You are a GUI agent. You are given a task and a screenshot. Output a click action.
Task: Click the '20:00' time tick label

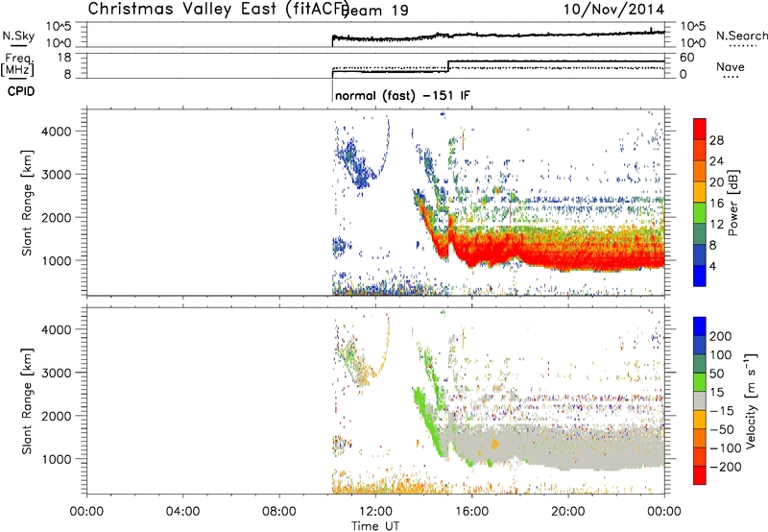(568, 511)
